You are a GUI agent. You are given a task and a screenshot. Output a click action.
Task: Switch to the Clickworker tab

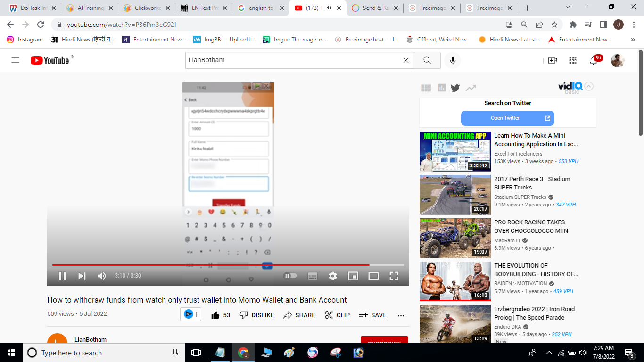(x=146, y=8)
